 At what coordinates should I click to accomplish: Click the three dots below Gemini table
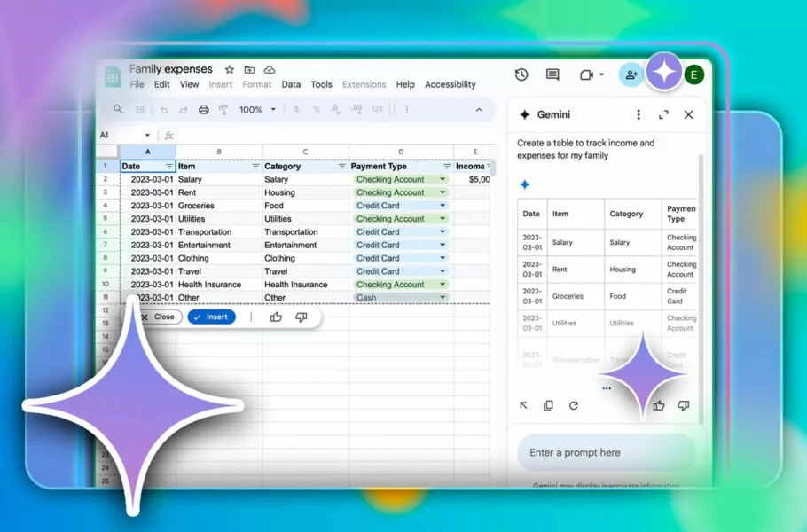pos(607,388)
